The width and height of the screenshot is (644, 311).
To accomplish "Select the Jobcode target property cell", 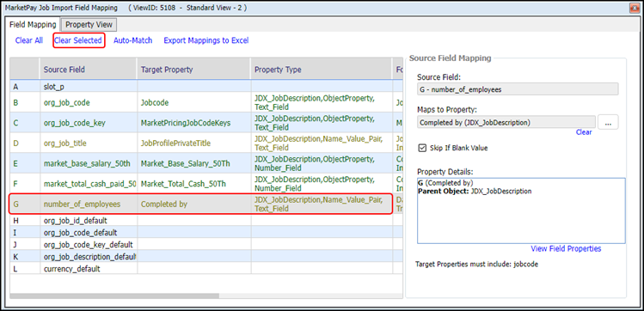I will (193, 102).
